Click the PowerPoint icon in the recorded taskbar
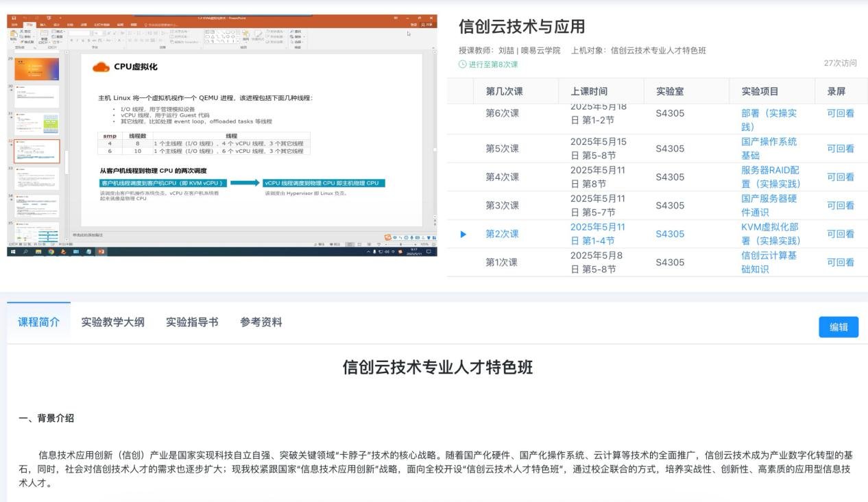868x502 pixels. coord(101,252)
